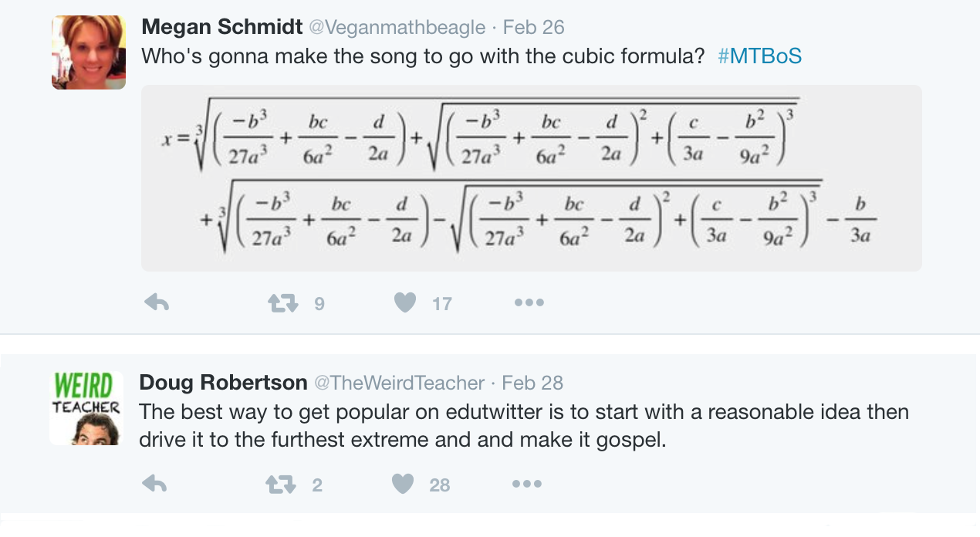The width and height of the screenshot is (980, 537).
Task: Click the like count 28
Action: click(x=440, y=485)
